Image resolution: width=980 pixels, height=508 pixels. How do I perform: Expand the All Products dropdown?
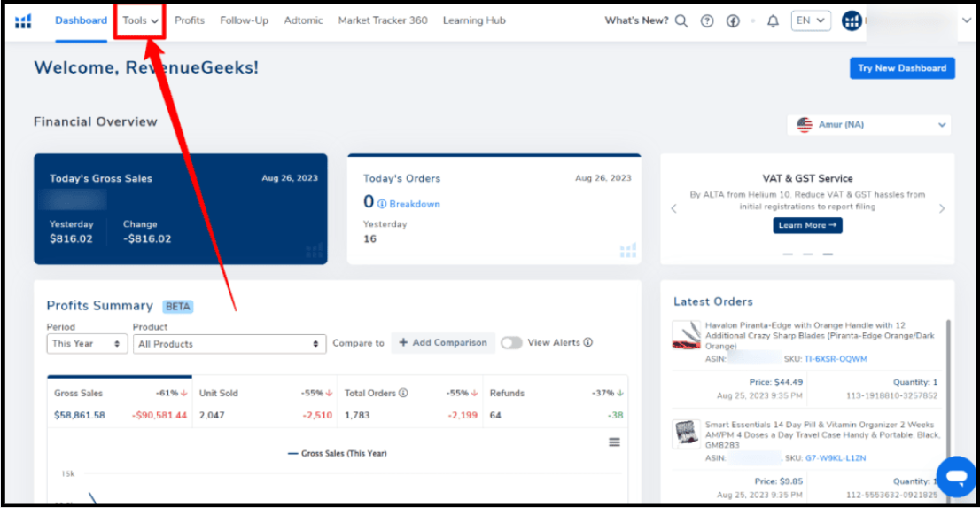click(229, 344)
